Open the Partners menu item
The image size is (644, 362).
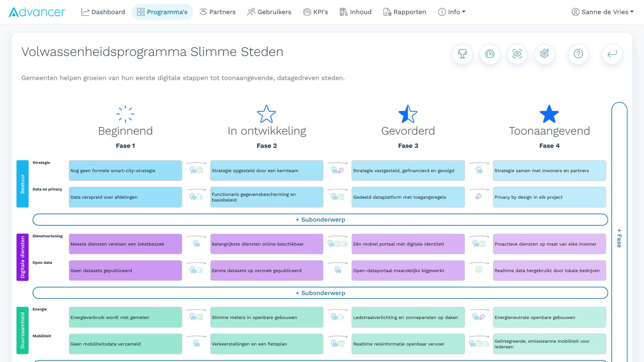coord(218,12)
